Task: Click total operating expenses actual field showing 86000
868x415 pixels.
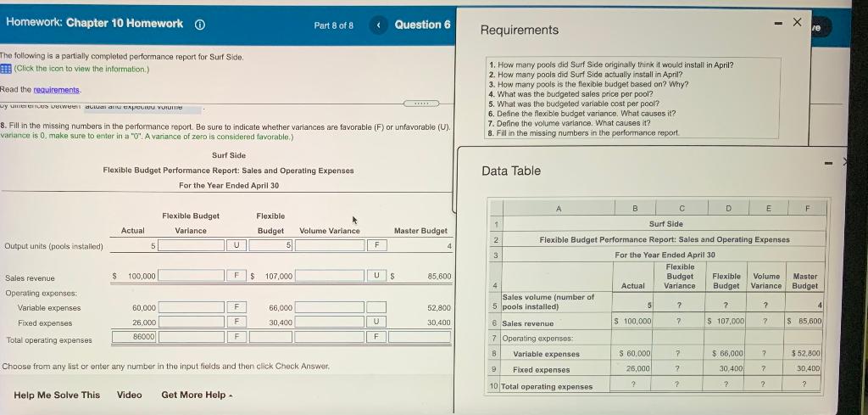Action: point(135,336)
